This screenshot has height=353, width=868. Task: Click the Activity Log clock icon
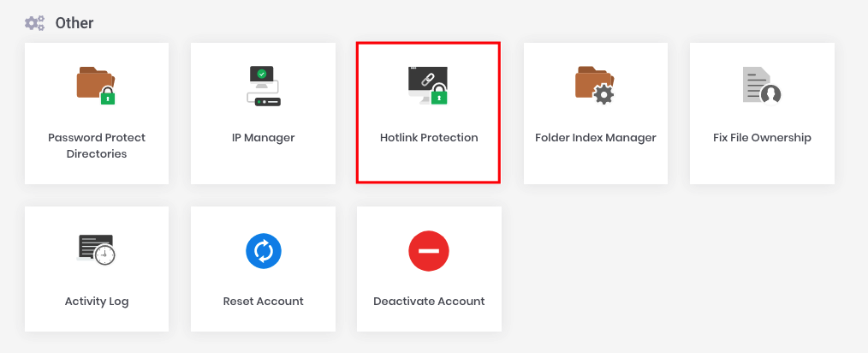click(x=97, y=249)
